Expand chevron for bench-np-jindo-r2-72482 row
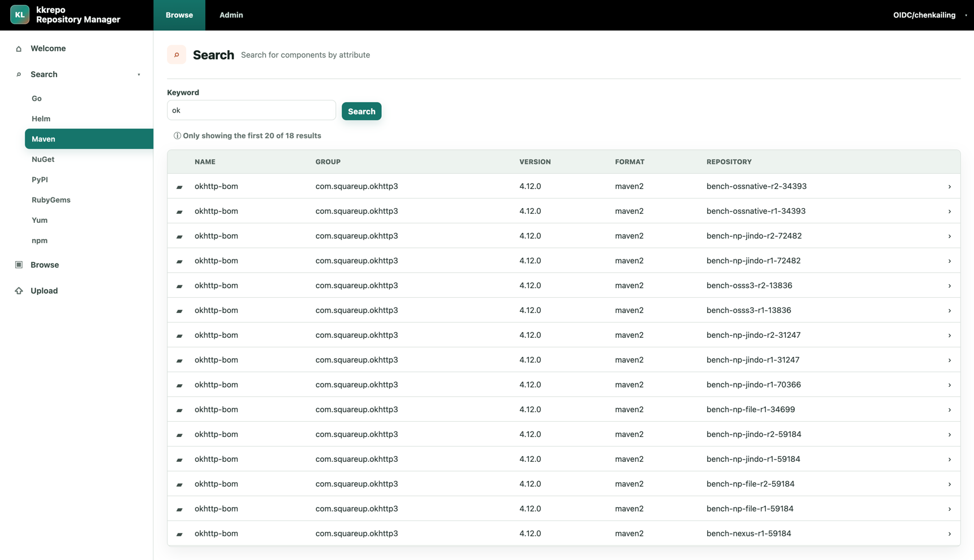Viewport: 974px width, 560px height. 949,236
